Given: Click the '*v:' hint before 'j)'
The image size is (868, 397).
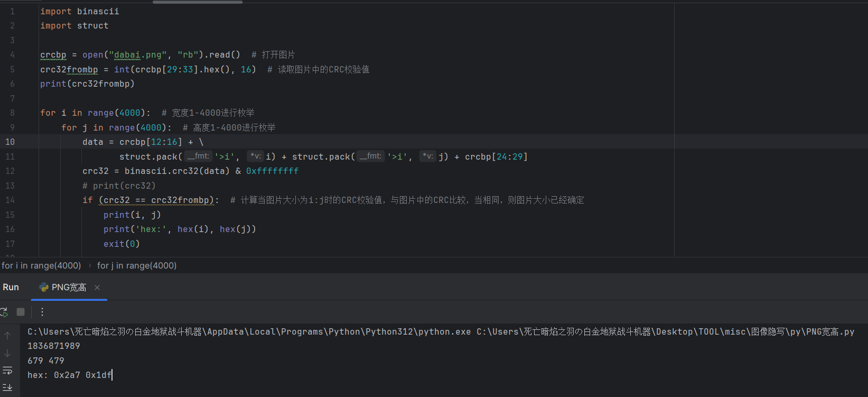Looking at the screenshot, I should pyautogui.click(x=428, y=156).
